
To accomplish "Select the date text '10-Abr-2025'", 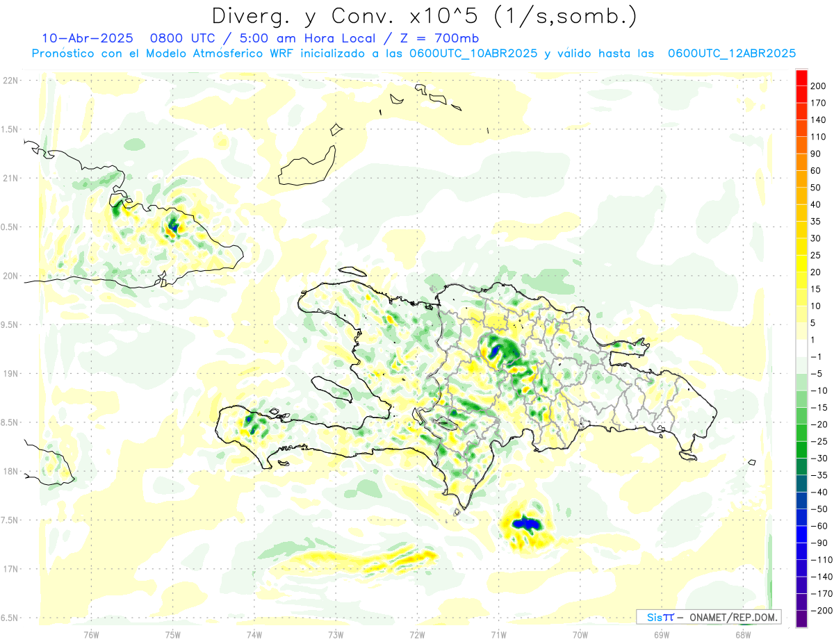I will (86, 38).
